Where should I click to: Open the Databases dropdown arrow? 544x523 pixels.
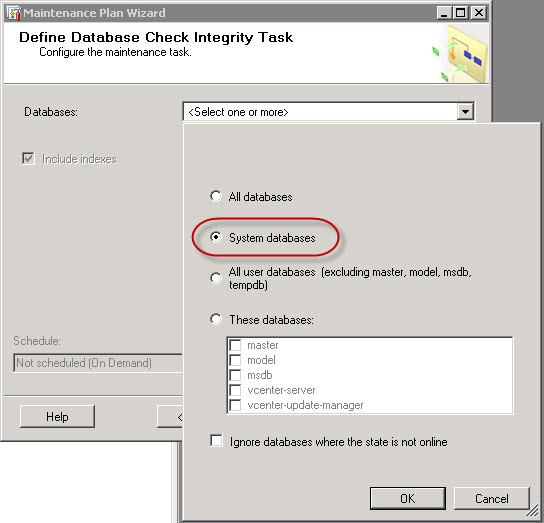pyautogui.click(x=465, y=112)
